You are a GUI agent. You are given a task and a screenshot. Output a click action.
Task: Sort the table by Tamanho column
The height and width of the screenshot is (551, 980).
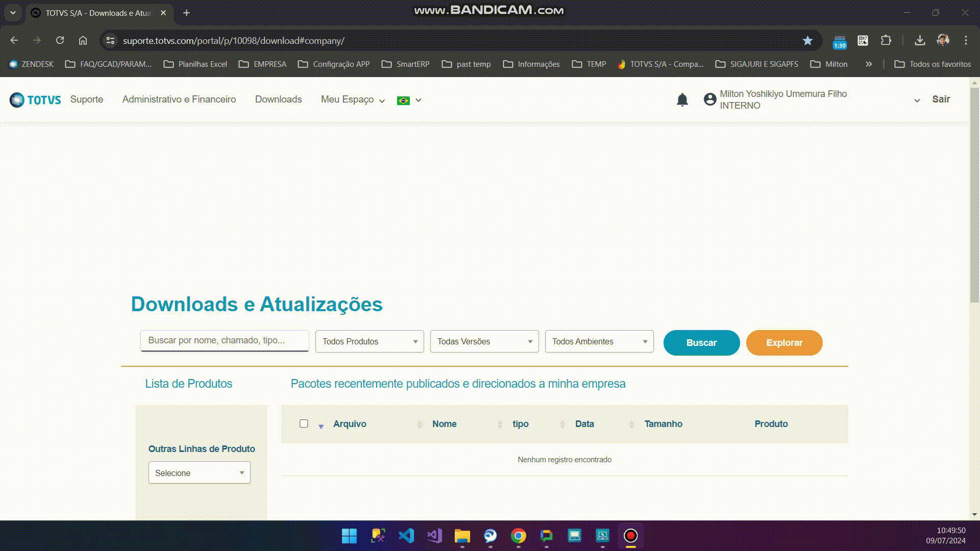coord(663,424)
